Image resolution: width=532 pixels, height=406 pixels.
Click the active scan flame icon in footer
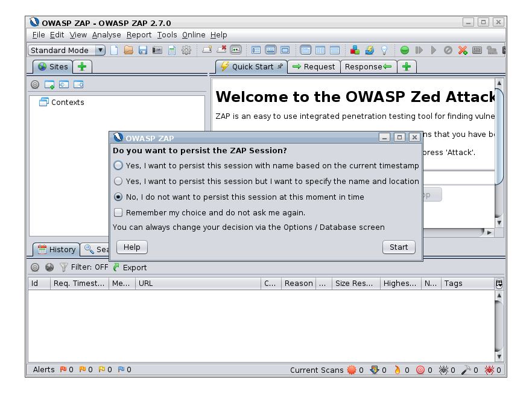tap(397, 370)
